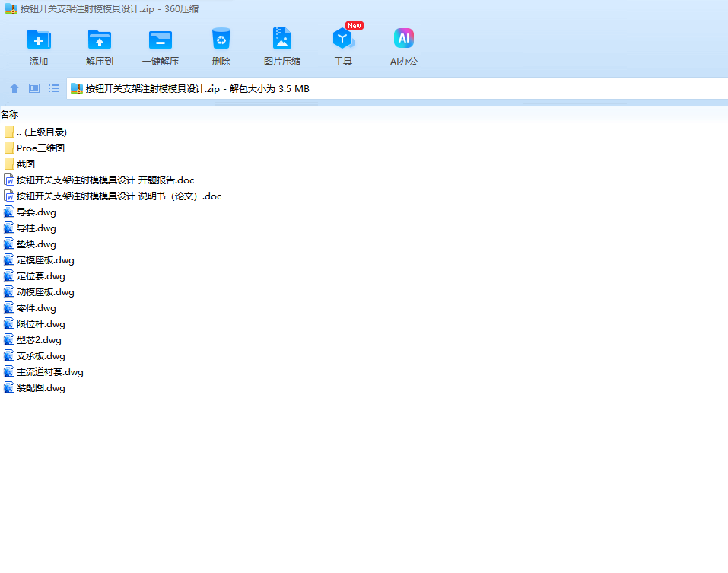Click the Proe三维图 folder icon
The width and height of the screenshot is (728, 573).
tap(9, 148)
